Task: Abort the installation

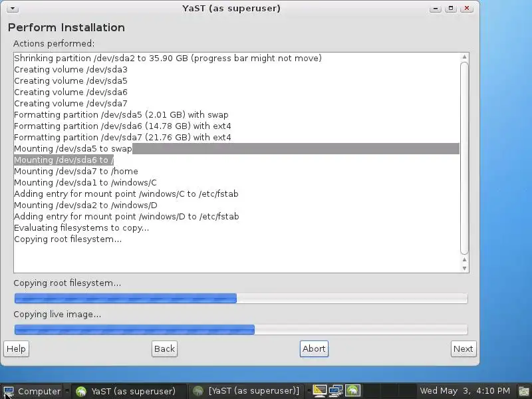Action: click(x=314, y=348)
